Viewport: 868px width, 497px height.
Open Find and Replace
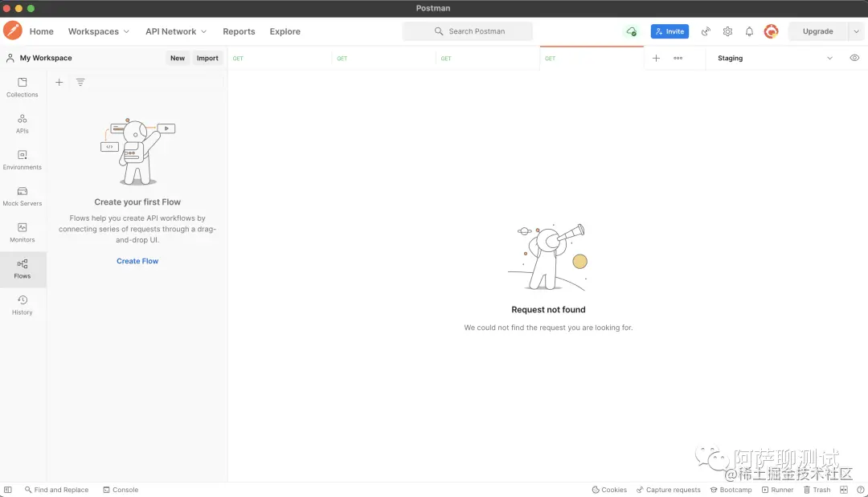coord(56,490)
